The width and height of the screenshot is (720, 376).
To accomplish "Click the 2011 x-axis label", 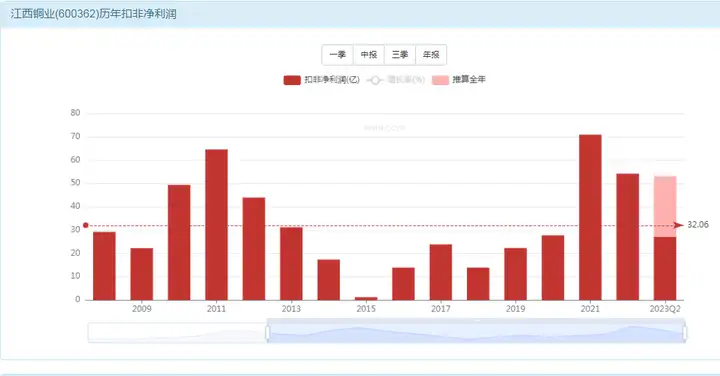I will (216, 309).
